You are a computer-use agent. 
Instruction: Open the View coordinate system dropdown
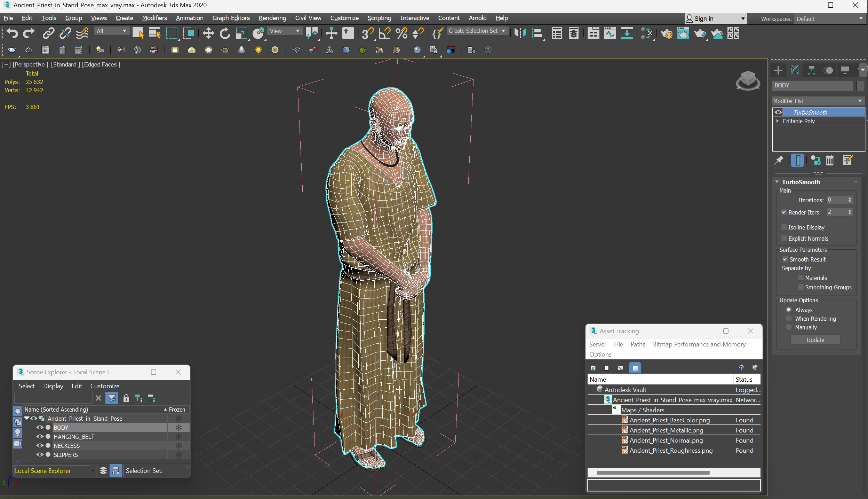click(285, 31)
